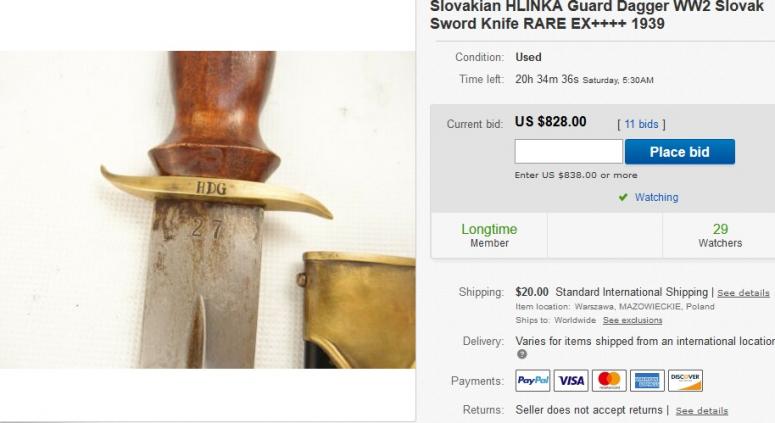Click the Mastercard payment icon
The image size is (775, 423).
click(609, 381)
